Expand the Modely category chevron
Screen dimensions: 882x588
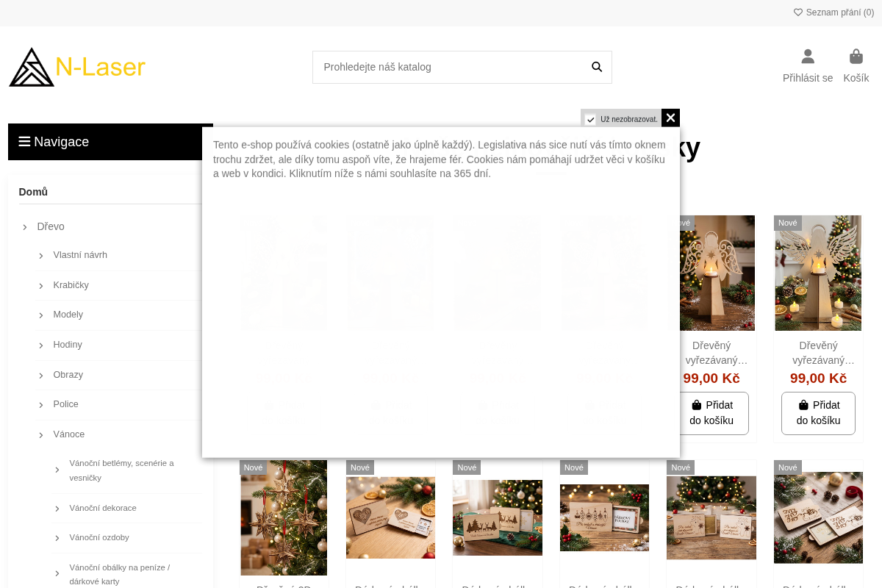tap(41, 315)
